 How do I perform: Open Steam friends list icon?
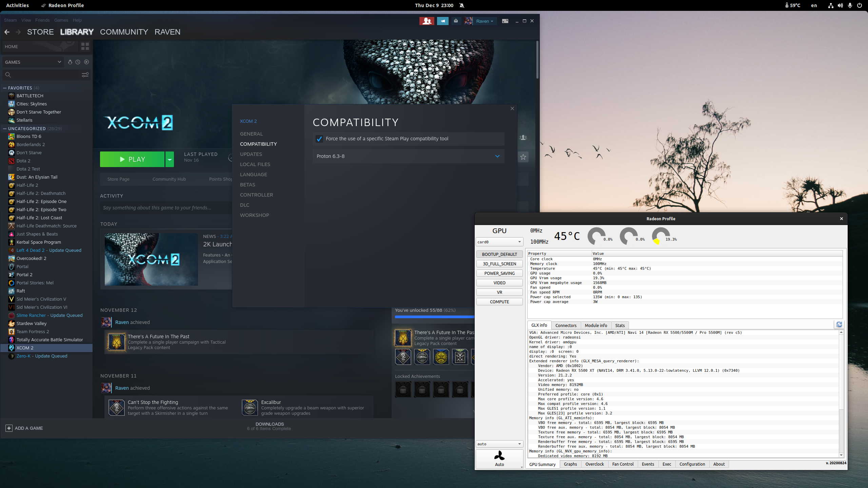pyautogui.click(x=427, y=21)
